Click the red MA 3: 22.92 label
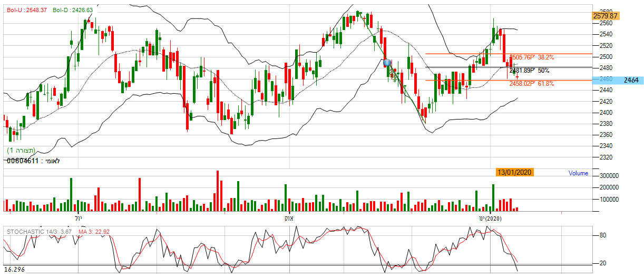 (x=94, y=232)
